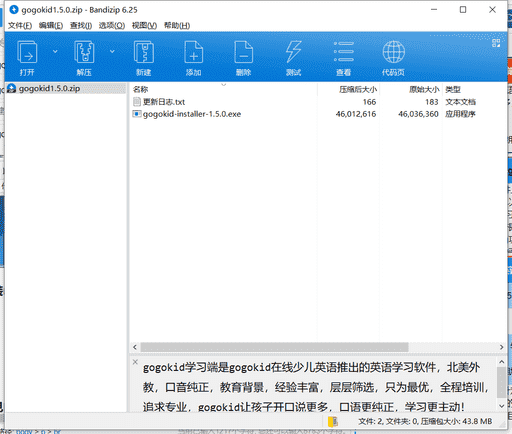Click the Delete (删除) toolbar icon
Viewport: 512px width, 434px height.
coord(244,52)
